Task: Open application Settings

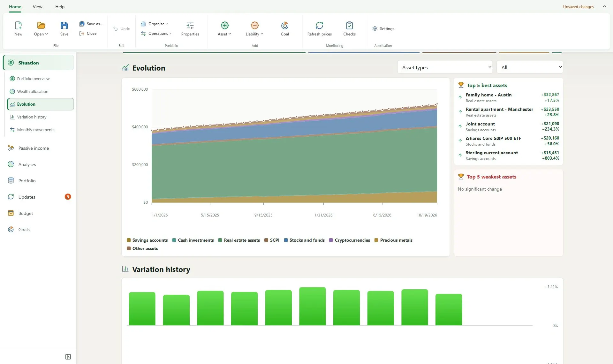Action: (x=383, y=29)
